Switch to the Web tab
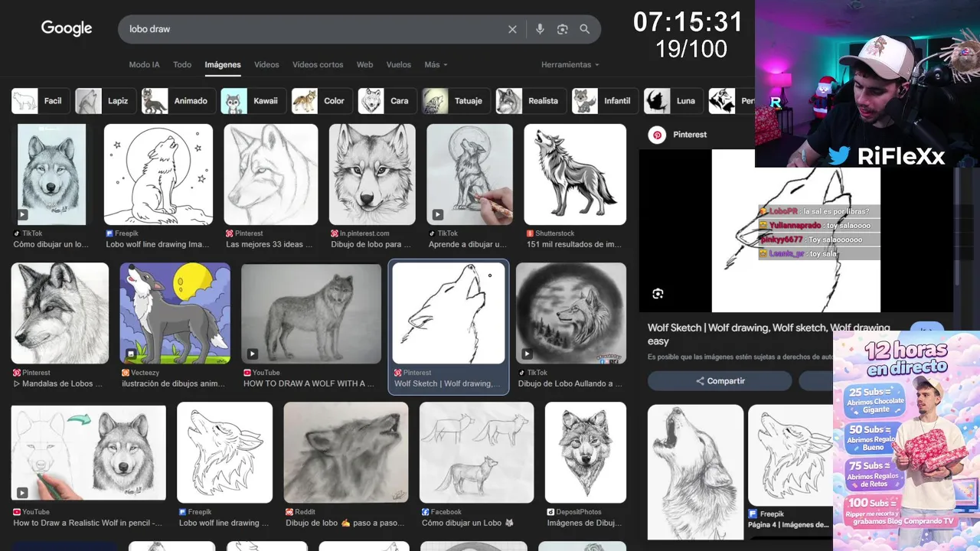Viewport: 980px width, 551px height. click(x=365, y=65)
